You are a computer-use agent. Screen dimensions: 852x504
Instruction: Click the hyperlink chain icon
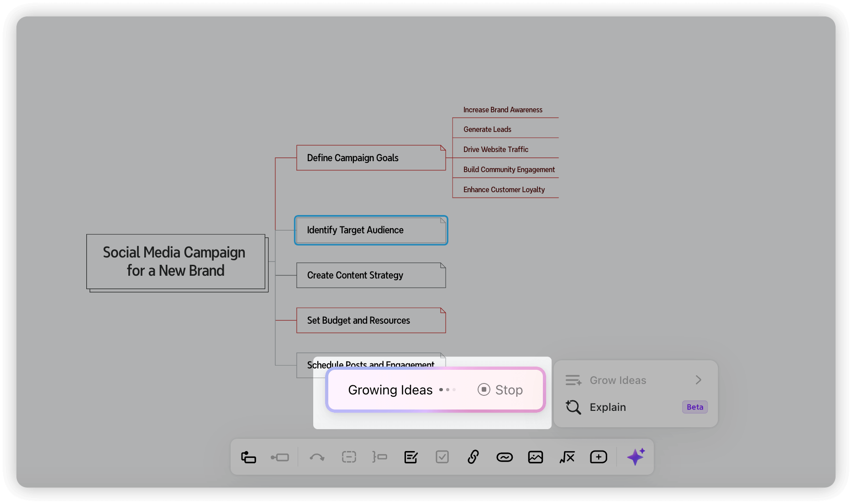click(x=473, y=457)
